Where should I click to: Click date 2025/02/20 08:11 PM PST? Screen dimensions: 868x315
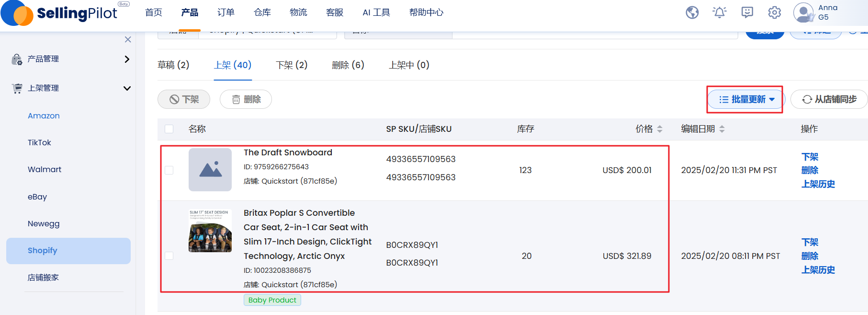point(731,256)
